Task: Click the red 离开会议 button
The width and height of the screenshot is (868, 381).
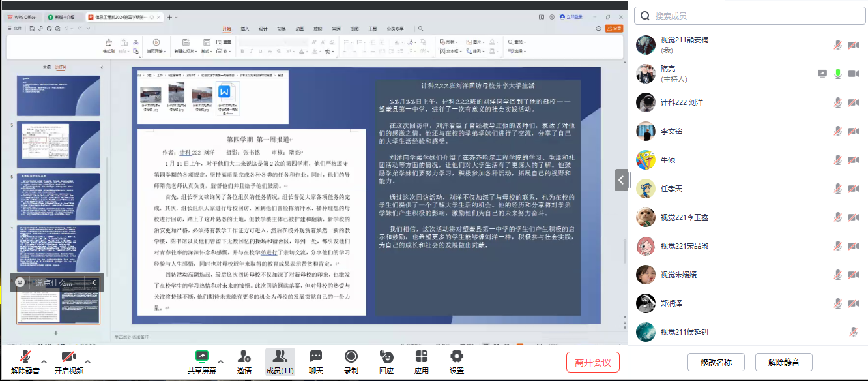Action: pyautogui.click(x=592, y=361)
